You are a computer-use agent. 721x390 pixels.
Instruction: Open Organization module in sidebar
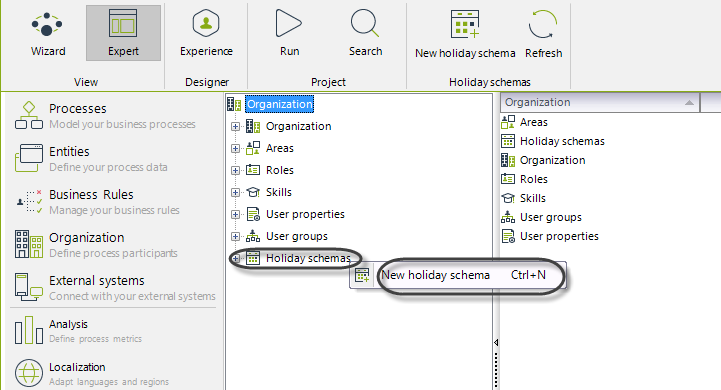point(114,244)
